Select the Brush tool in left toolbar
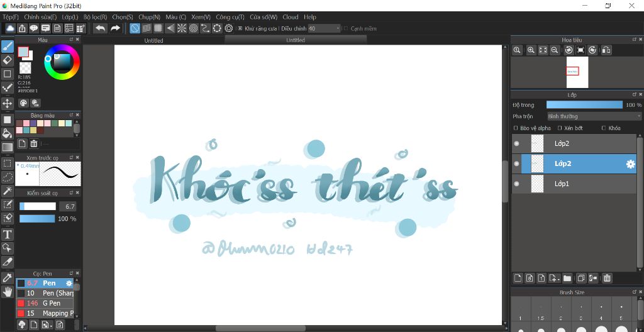This screenshot has width=644, height=332. (x=8, y=47)
